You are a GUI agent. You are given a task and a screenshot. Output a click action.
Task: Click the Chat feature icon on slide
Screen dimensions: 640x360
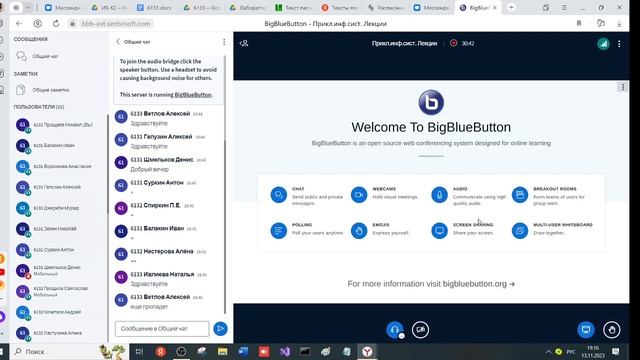(x=279, y=195)
